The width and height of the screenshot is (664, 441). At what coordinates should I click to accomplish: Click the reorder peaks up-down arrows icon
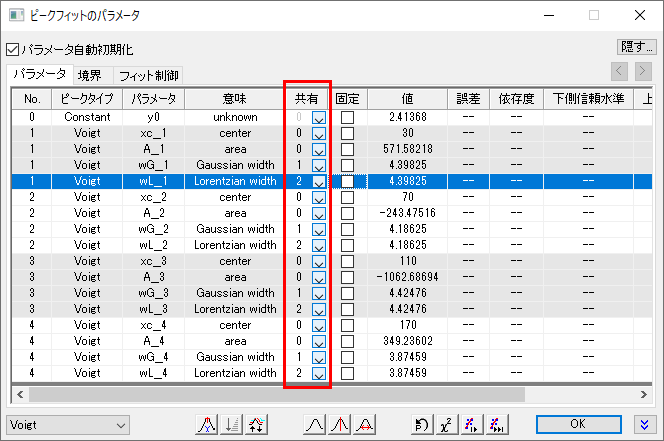point(257,424)
